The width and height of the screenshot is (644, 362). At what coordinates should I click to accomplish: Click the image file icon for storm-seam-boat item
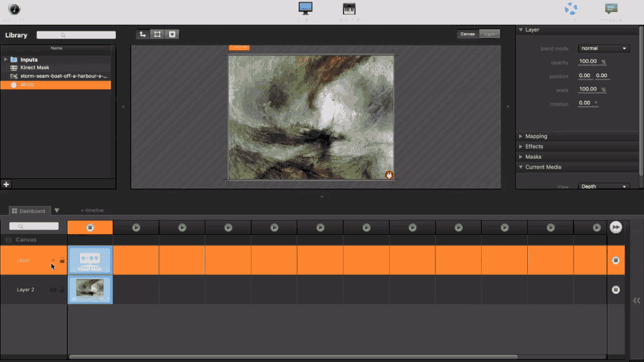coord(13,76)
